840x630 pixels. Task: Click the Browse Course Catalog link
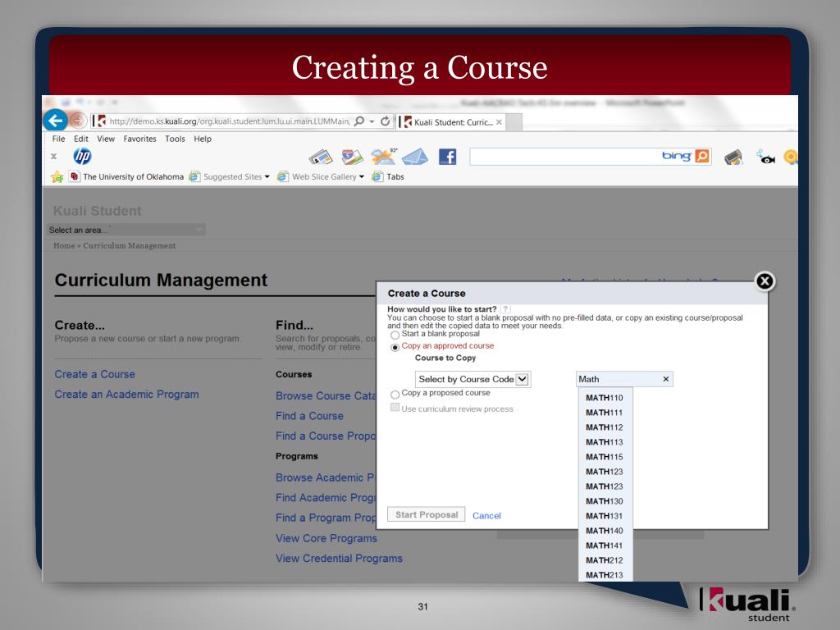(326, 396)
